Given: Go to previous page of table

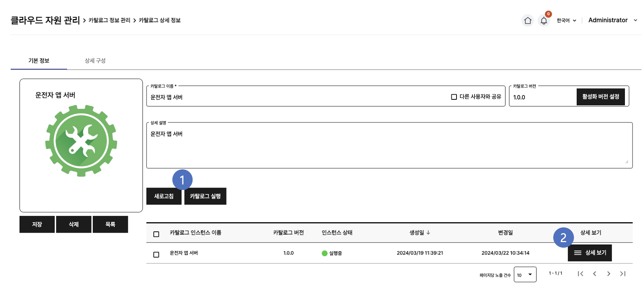Looking at the screenshot, I should click(x=595, y=274).
